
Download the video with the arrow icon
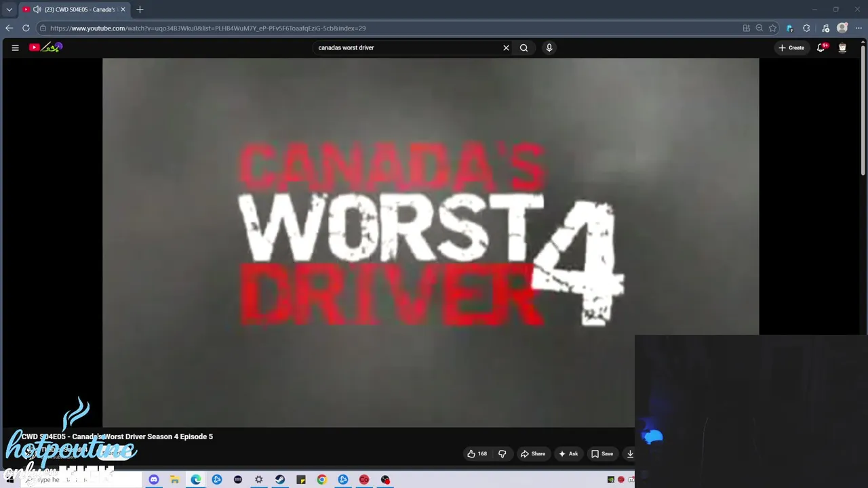click(630, 454)
